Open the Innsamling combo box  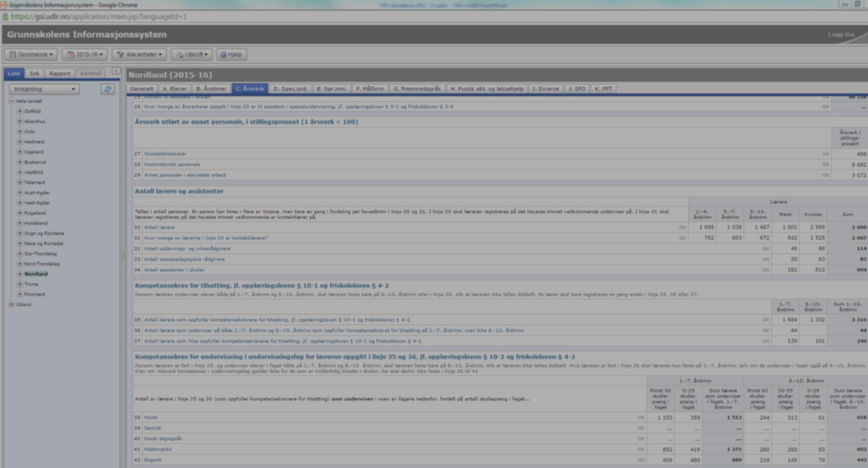pyautogui.click(x=44, y=89)
